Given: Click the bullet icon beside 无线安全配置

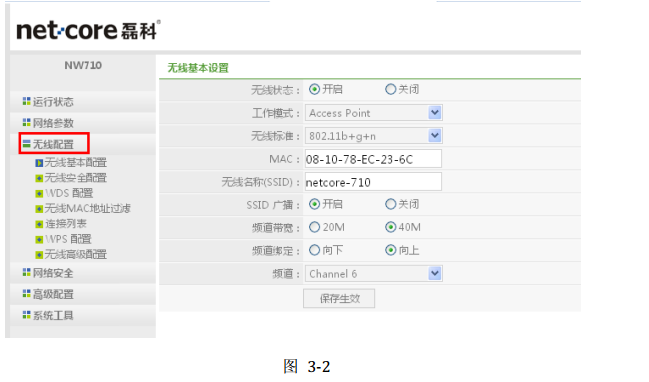Looking at the screenshot, I should click(x=39, y=178).
